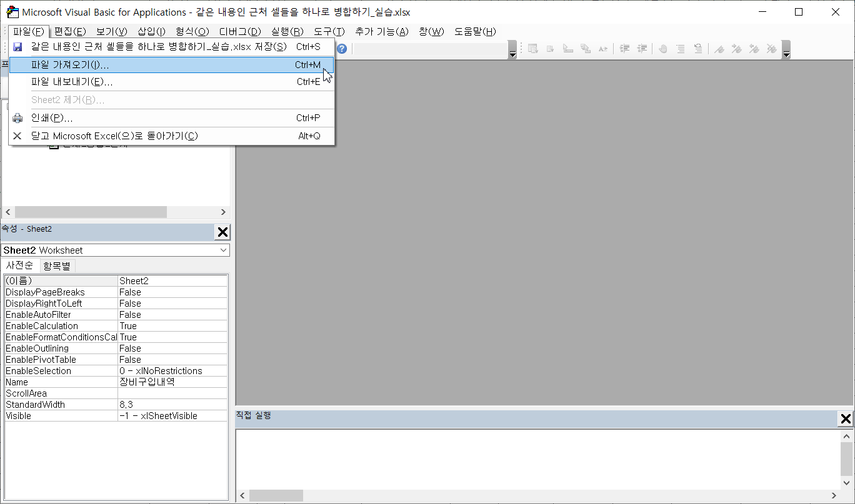Open the blue Help question mark icon
This screenshot has height=504, width=855.
click(341, 49)
